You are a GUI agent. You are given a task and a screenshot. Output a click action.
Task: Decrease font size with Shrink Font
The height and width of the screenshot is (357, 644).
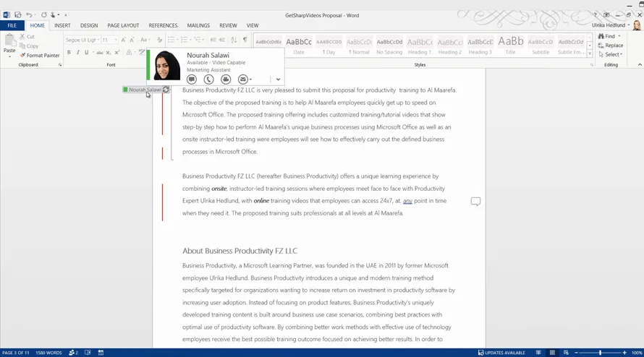tap(132, 40)
